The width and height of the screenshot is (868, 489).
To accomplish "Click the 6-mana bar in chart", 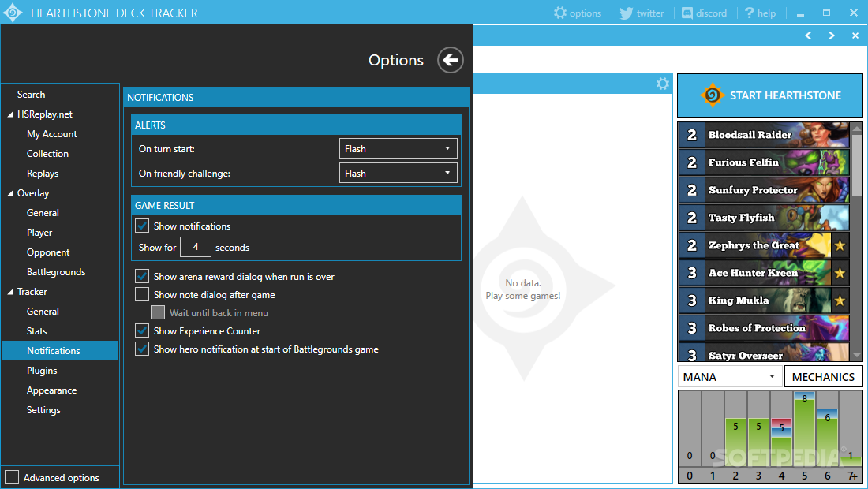I will [827, 438].
